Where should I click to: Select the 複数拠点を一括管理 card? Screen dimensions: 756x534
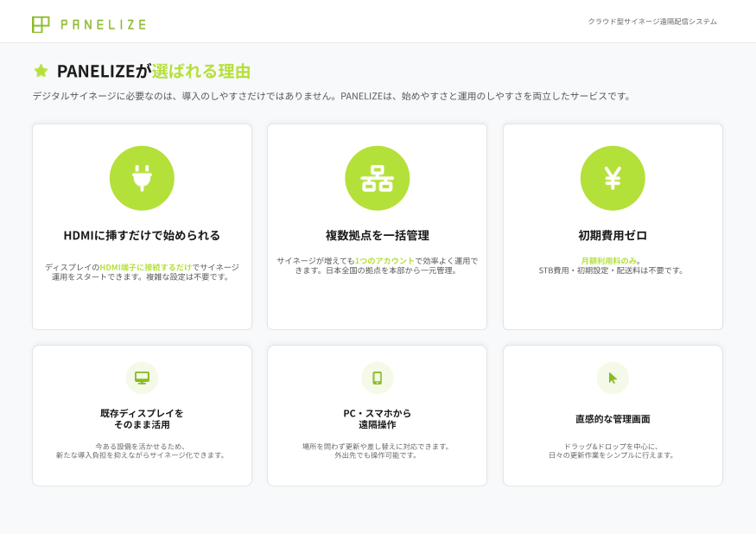377,226
